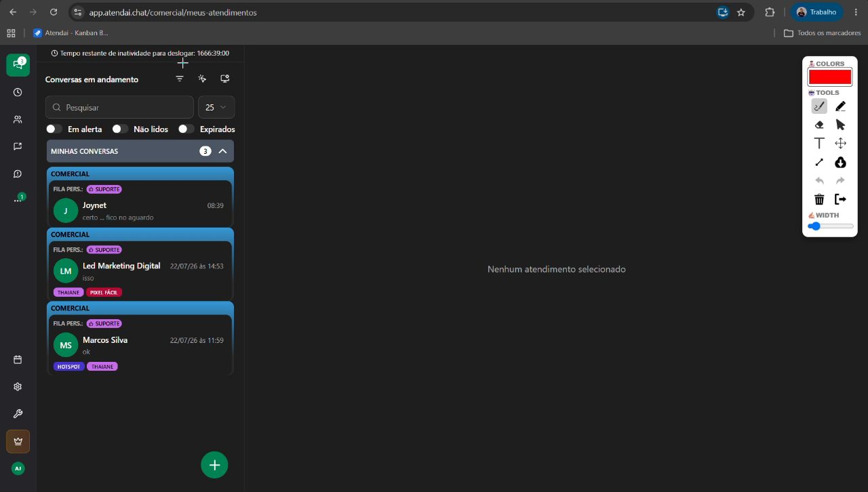Open the Trabalho profile button
868x492 pixels.
pos(817,12)
